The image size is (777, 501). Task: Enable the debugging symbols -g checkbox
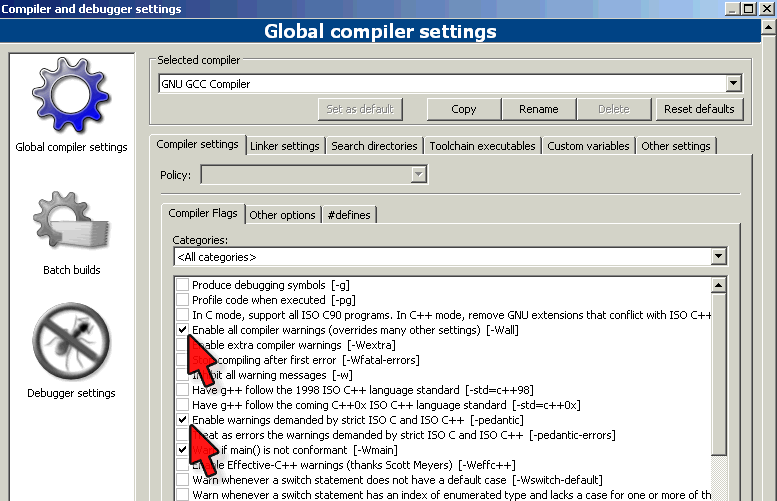[x=182, y=285]
